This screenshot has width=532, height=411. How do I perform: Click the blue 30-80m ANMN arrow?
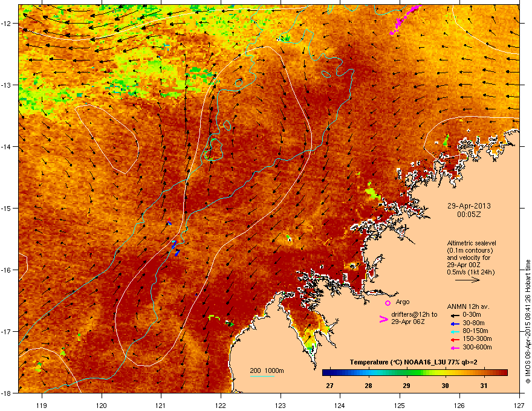(455, 323)
